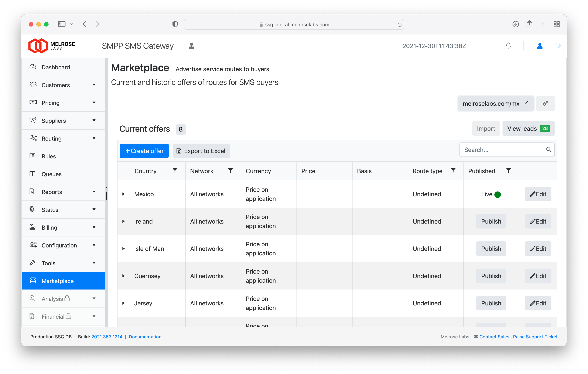Open the user profile icon
Viewport: 588px width, 374px height.
[x=540, y=46]
